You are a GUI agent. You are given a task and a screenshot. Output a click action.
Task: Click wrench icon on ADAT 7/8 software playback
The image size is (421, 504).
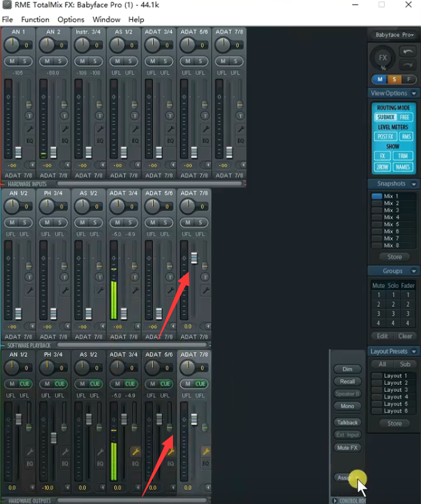(x=205, y=290)
